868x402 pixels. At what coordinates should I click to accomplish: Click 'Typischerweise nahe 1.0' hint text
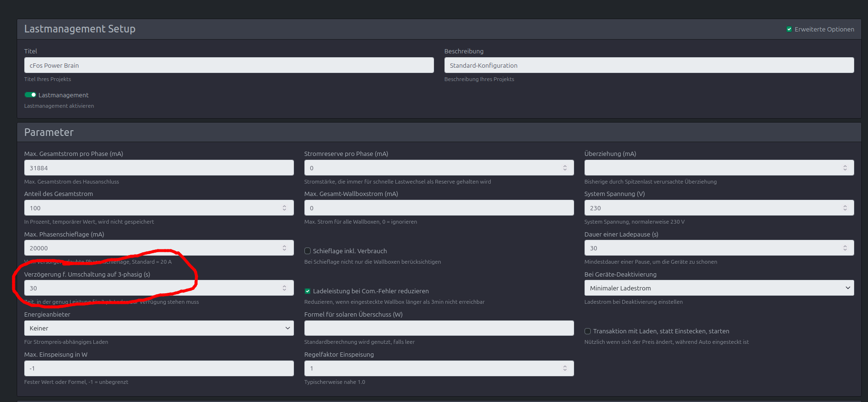pos(334,382)
